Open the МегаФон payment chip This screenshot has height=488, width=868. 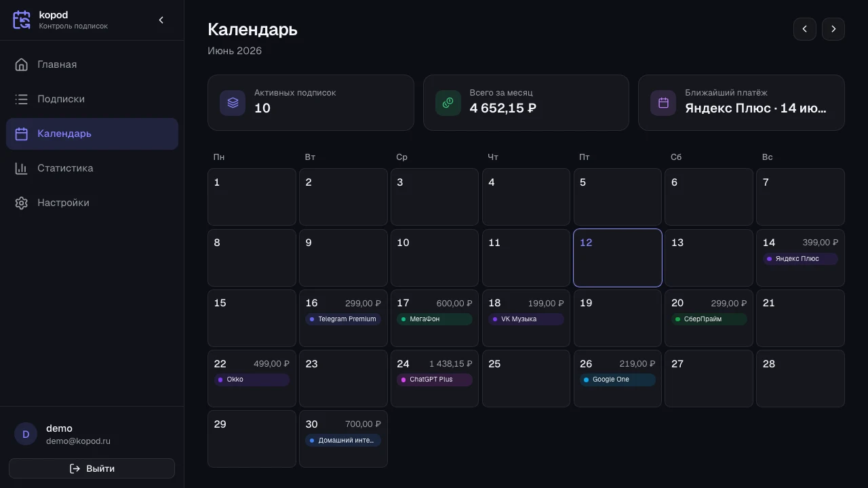(x=435, y=319)
